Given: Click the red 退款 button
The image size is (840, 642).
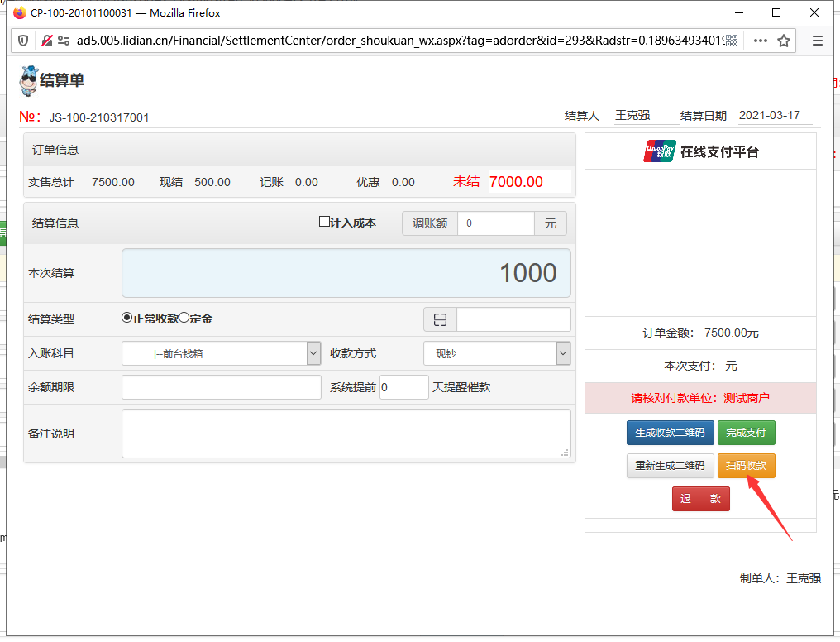Looking at the screenshot, I should 701,499.
